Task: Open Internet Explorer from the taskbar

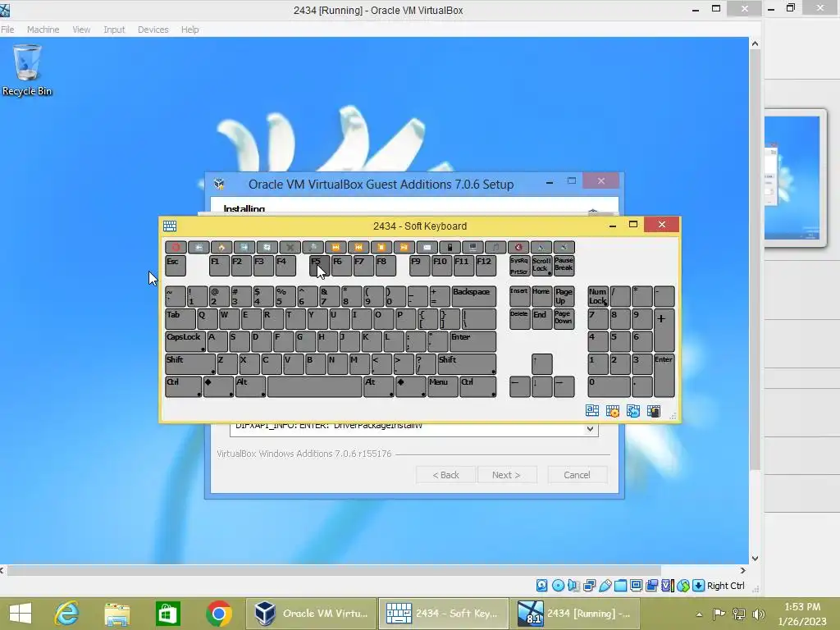Action: point(67,614)
